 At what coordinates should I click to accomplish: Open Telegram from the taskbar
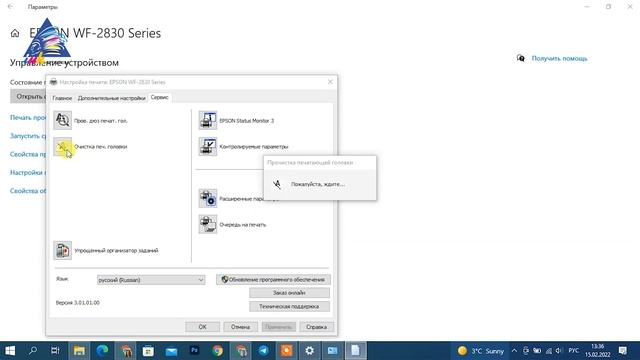point(264,351)
